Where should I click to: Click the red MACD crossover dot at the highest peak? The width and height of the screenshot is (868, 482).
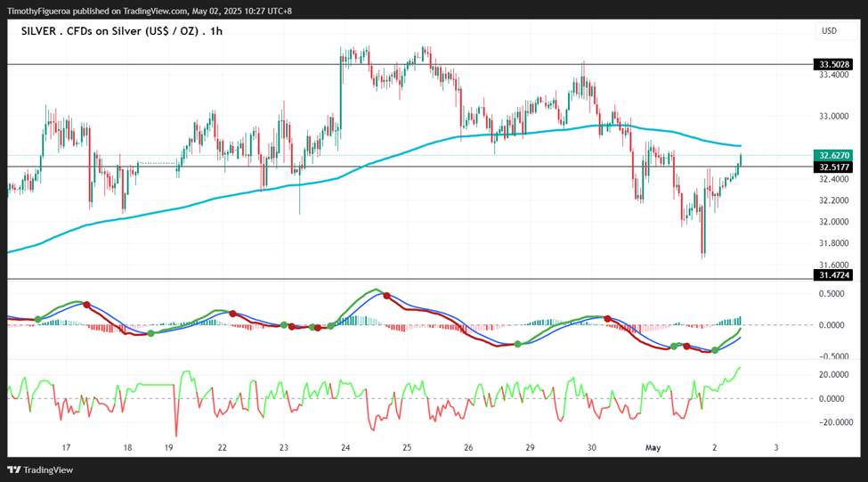(386, 296)
